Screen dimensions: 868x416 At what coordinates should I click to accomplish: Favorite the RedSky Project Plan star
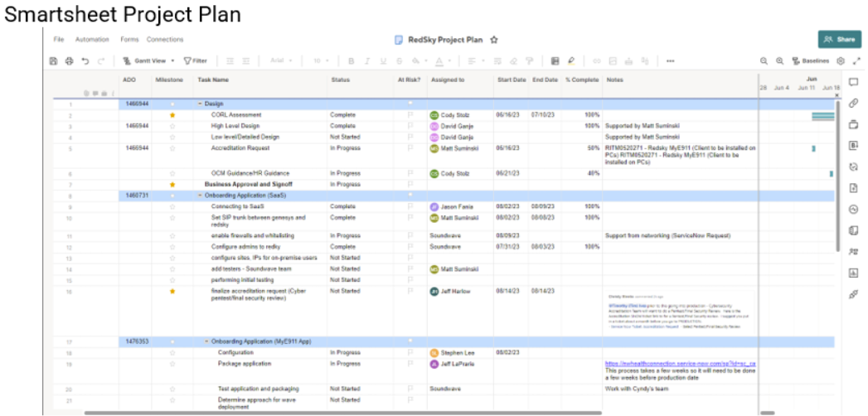point(494,40)
